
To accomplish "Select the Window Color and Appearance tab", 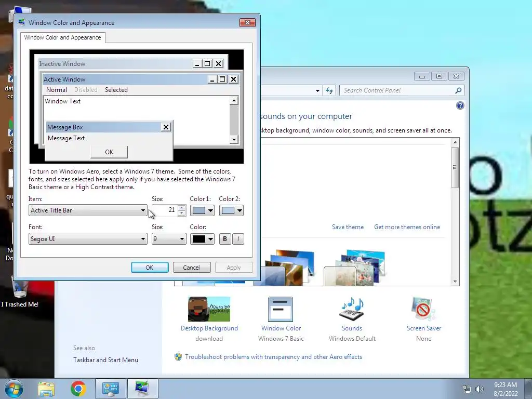I will point(62,37).
